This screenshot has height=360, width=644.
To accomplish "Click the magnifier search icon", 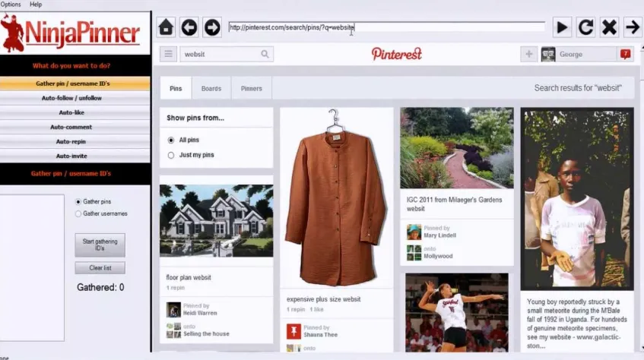I will click(x=265, y=54).
